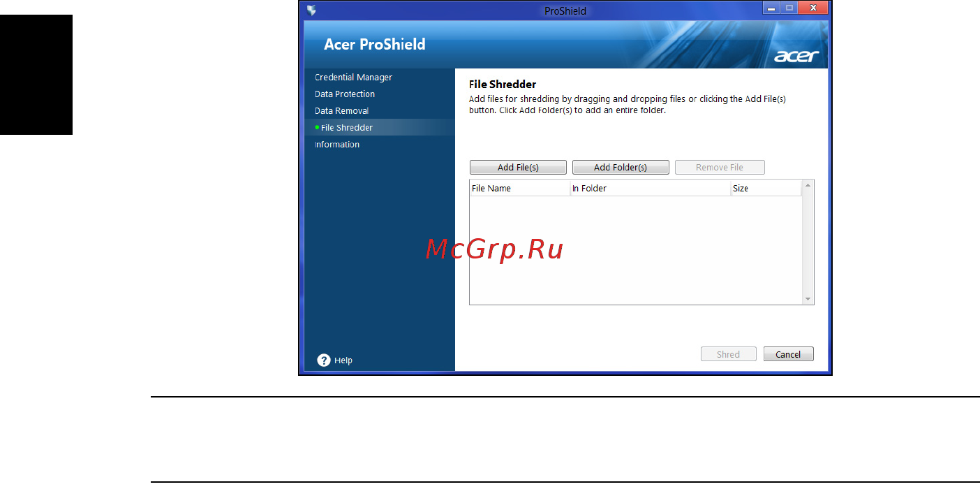Click the Add Folder(s) button
Image resolution: width=980 pixels, height=496 pixels.
(621, 168)
